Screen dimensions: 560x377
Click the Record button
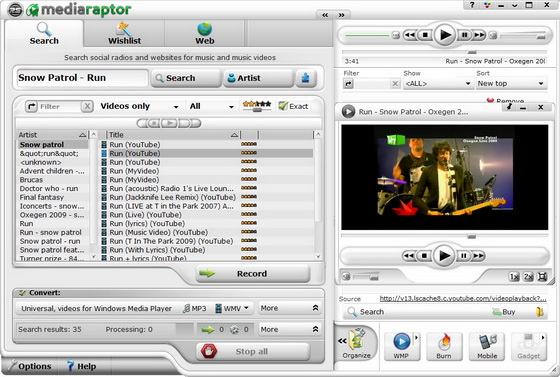tap(253, 274)
